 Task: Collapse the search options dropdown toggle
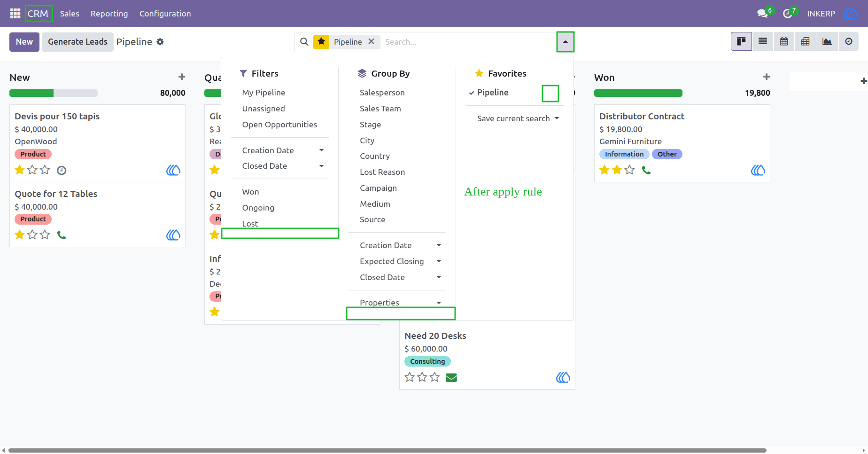click(566, 42)
